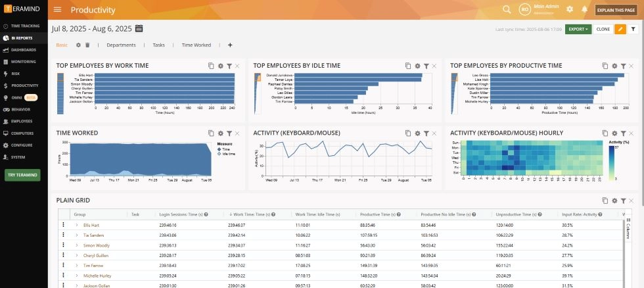Click the Clone button
The image size is (644, 288).
603,29
